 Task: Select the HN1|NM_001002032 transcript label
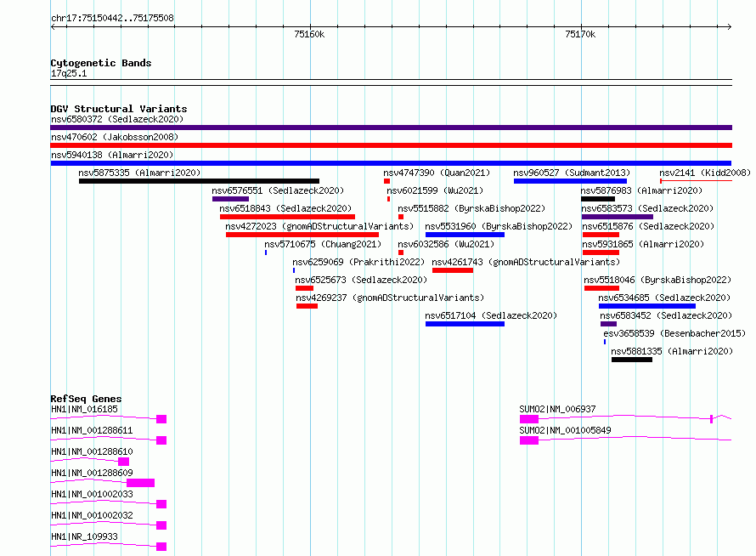tap(92, 515)
